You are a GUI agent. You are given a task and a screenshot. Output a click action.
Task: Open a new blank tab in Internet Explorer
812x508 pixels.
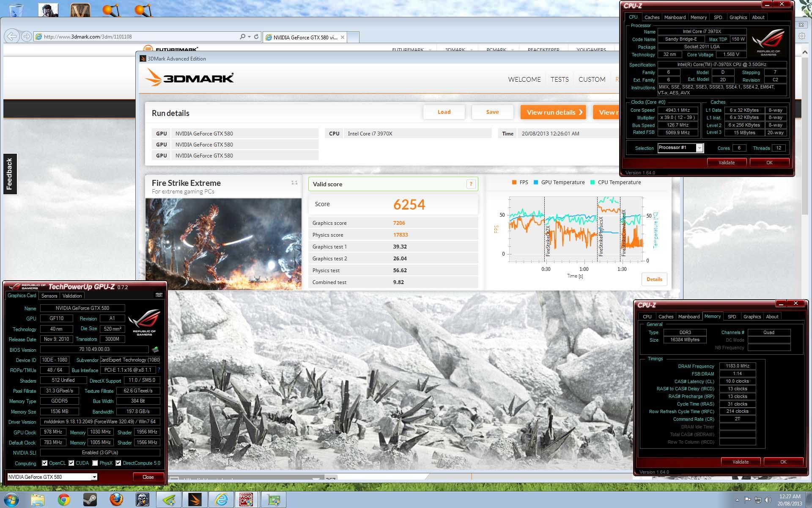(353, 37)
